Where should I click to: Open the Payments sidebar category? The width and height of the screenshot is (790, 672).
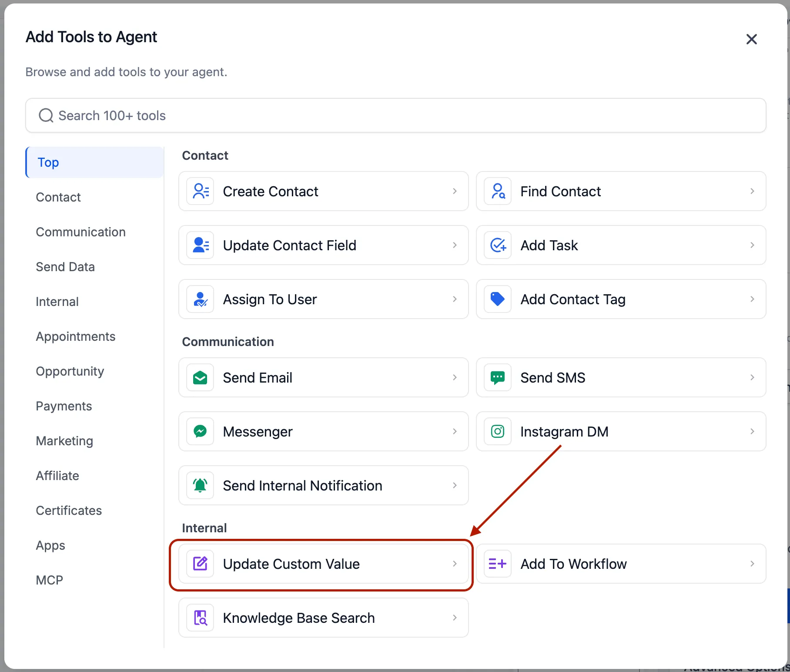coord(64,406)
